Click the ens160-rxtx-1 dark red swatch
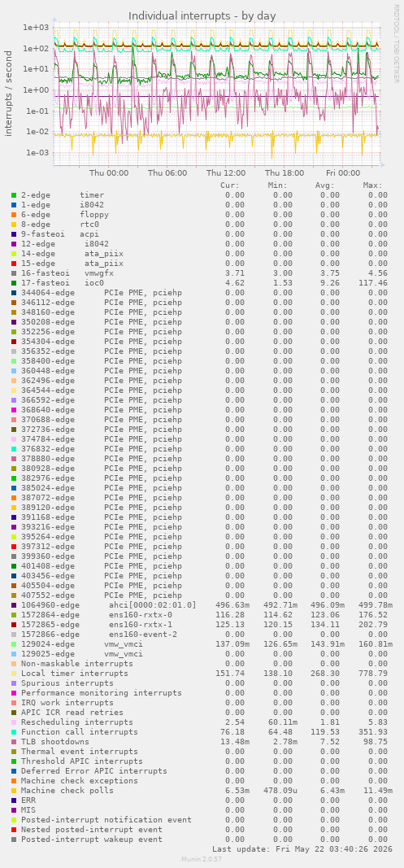This screenshot has height=868, width=404. click(14, 625)
